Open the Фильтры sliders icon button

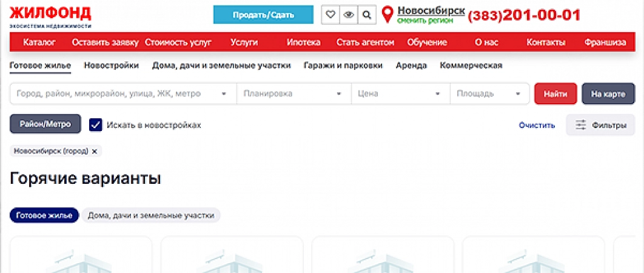click(600, 125)
